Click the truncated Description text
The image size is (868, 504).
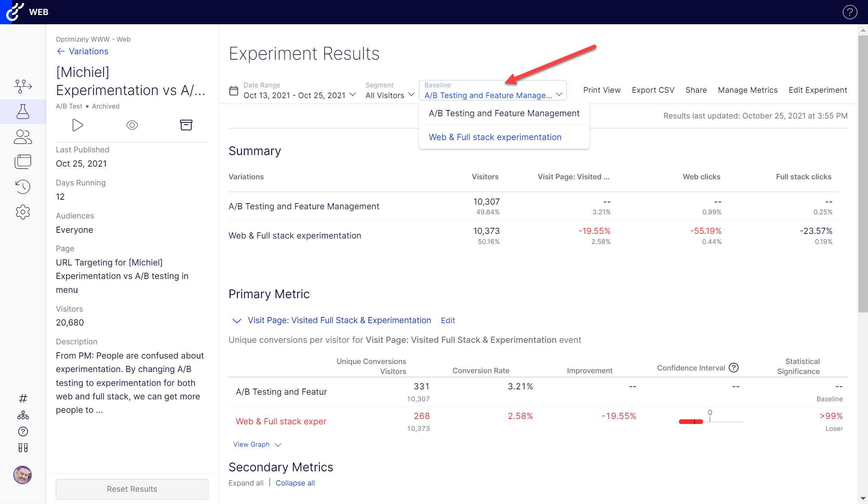coord(130,383)
